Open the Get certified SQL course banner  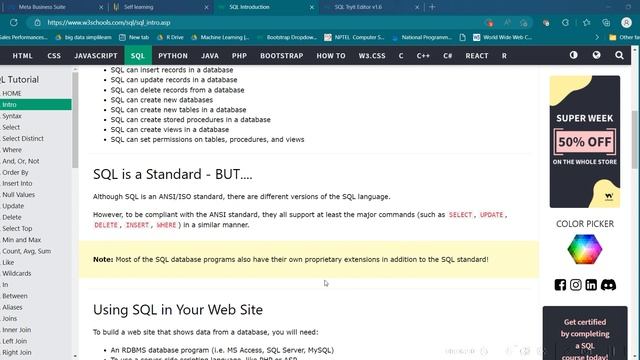[x=585, y=333]
